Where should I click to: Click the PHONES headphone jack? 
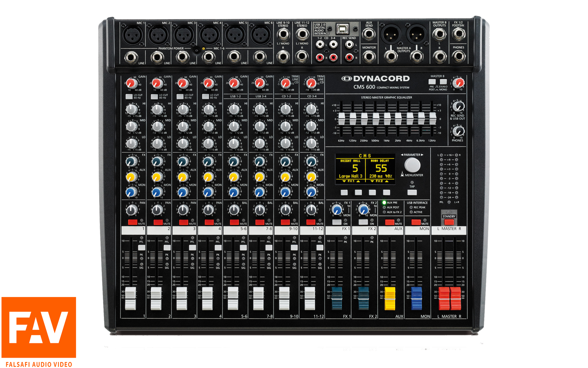tap(458, 56)
